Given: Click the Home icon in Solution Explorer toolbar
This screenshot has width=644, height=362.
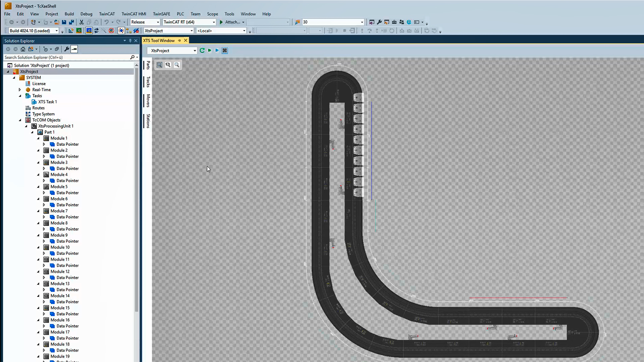Looking at the screenshot, I should (x=23, y=49).
